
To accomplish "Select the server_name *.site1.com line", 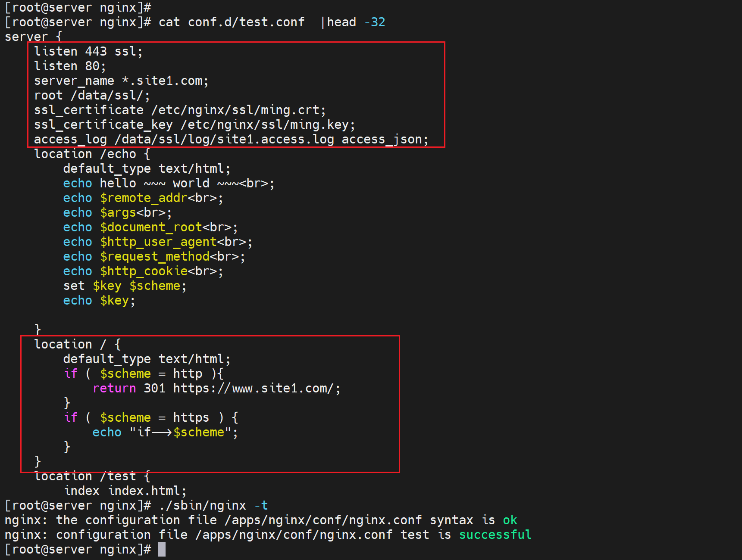I will point(121,81).
